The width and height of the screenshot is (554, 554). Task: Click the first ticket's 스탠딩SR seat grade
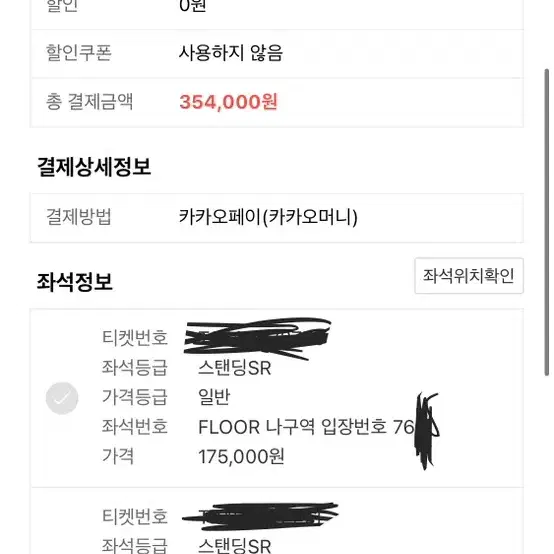pyautogui.click(x=235, y=368)
